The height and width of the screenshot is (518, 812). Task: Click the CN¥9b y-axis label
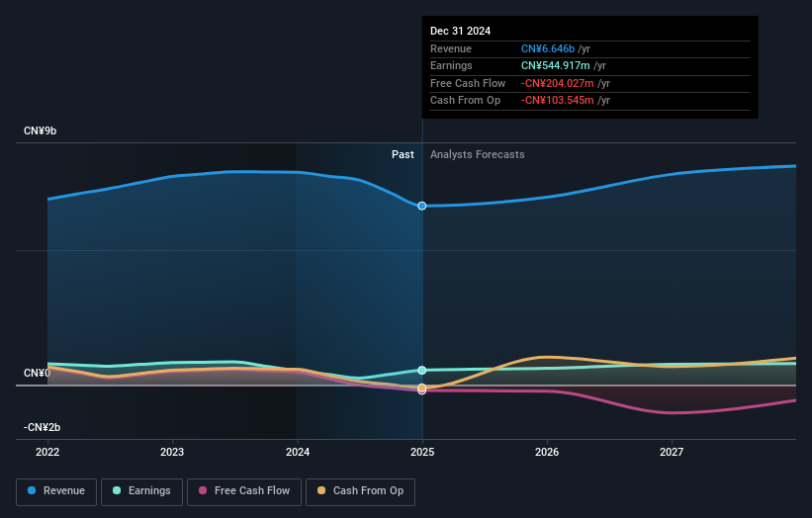(40, 130)
